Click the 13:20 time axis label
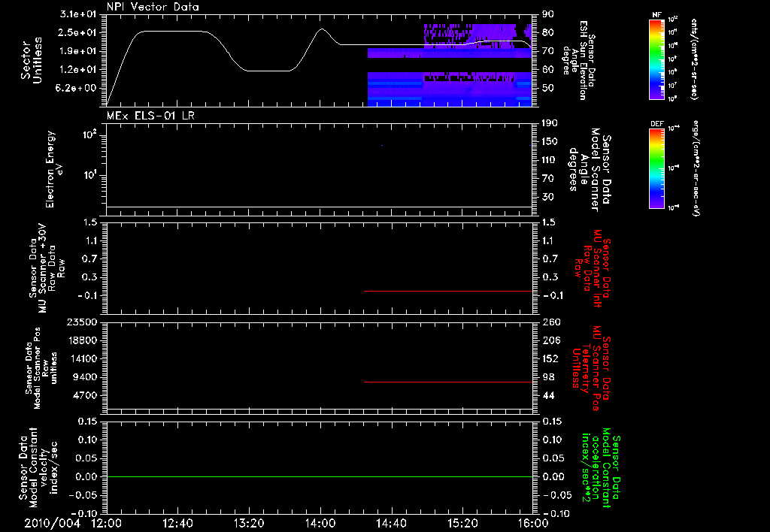Screen dimensions: 770x532 coord(249,523)
